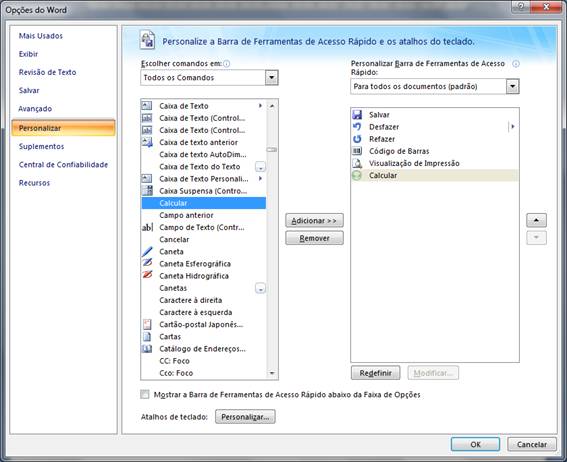Select Campo anterior in commands list

point(204,215)
